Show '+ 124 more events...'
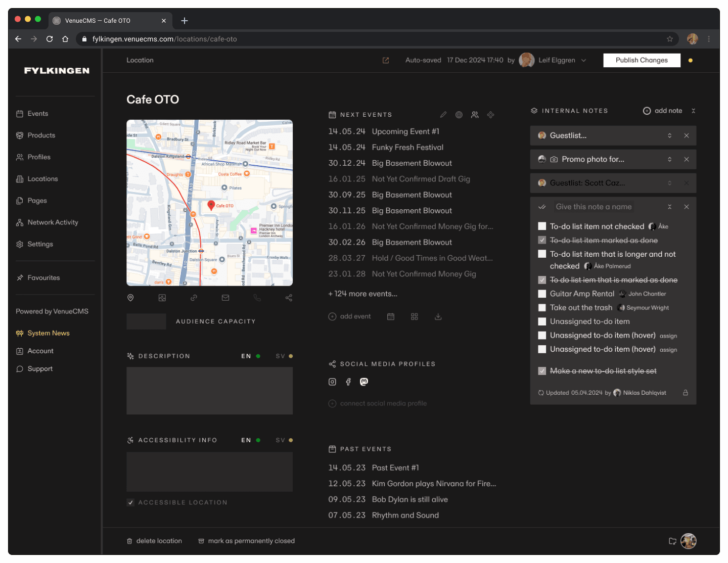Screen dimensions: 728x563 363,294
